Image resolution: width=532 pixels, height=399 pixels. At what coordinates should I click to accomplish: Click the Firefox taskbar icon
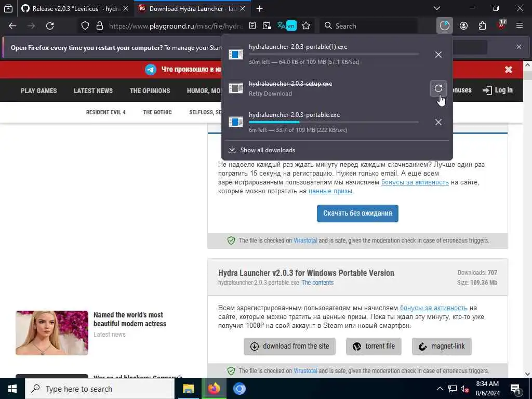(x=214, y=389)
